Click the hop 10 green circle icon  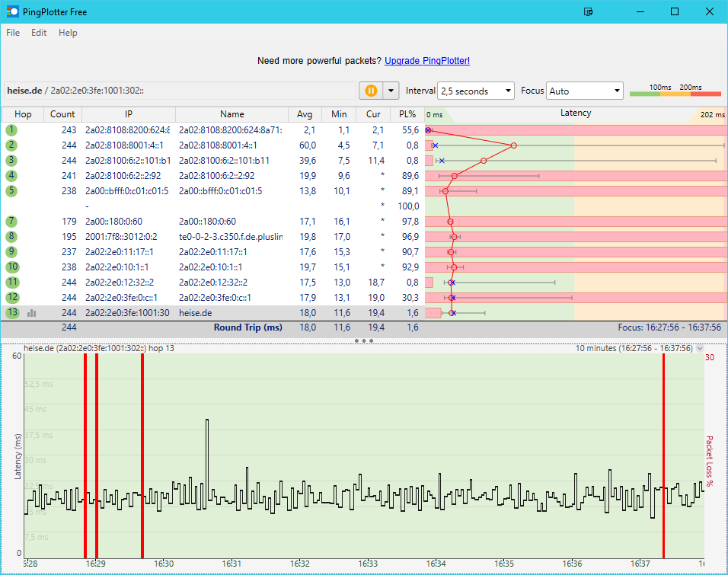(x=11, y=267)
